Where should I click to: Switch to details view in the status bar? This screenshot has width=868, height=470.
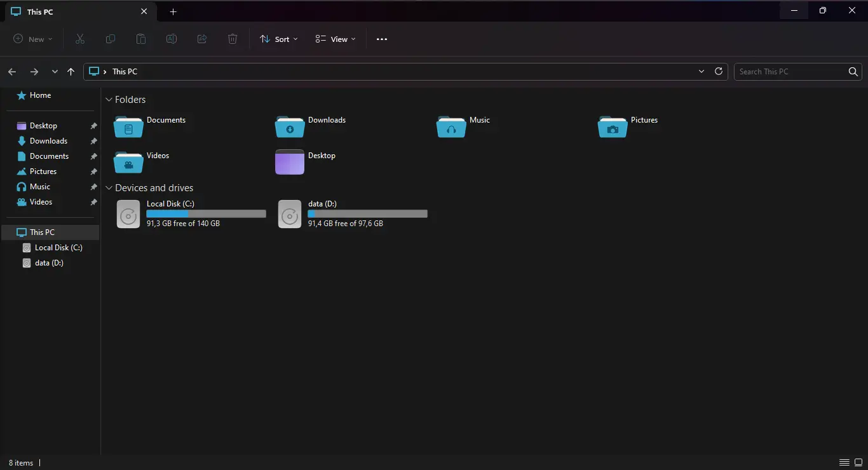[844, 462]
